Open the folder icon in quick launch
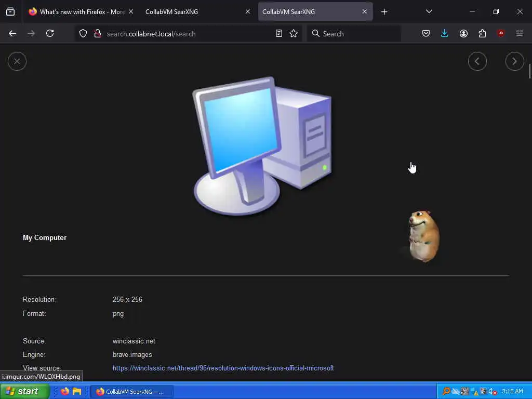 pos(77,391)
